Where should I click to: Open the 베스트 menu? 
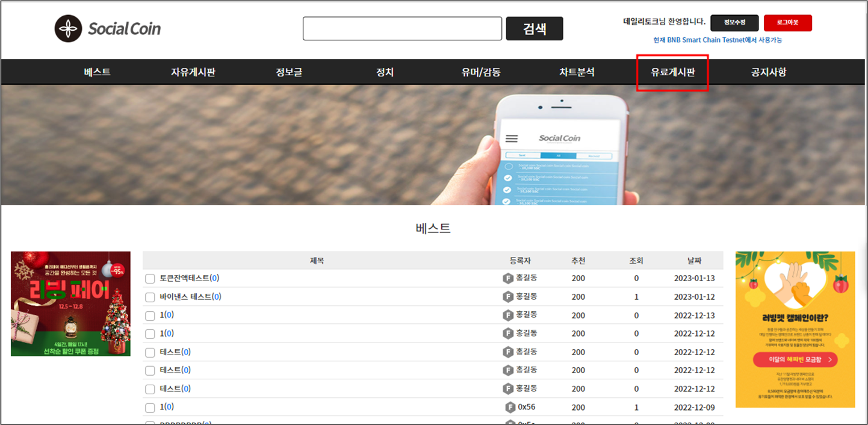coord(98,72)
